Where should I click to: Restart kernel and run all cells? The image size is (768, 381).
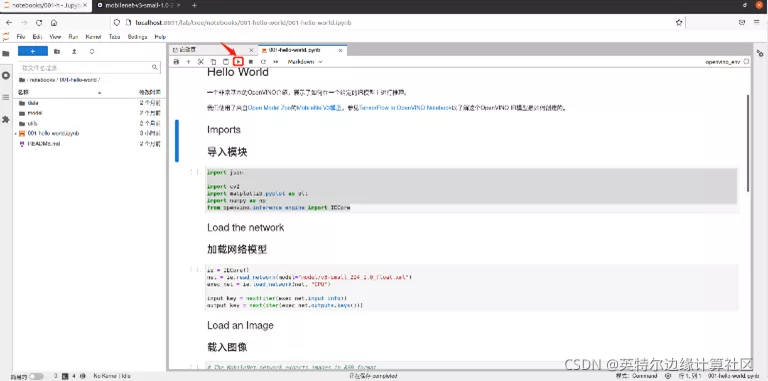point(275,62)
